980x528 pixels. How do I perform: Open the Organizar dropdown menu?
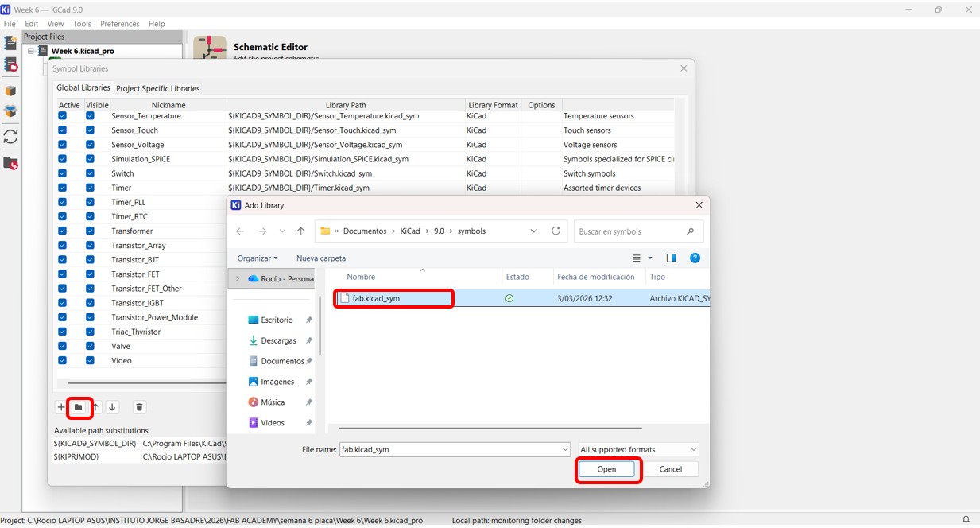(258, 258)
